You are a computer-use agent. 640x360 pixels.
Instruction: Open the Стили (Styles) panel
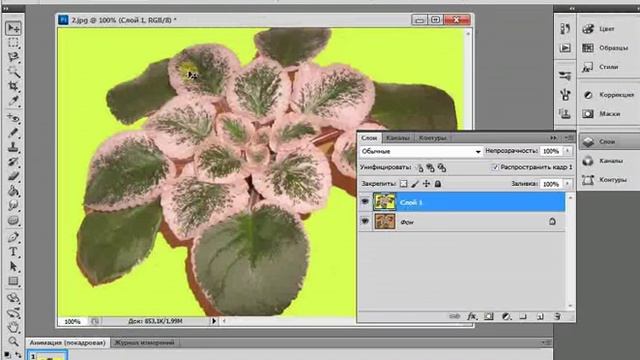click(609, 67)
